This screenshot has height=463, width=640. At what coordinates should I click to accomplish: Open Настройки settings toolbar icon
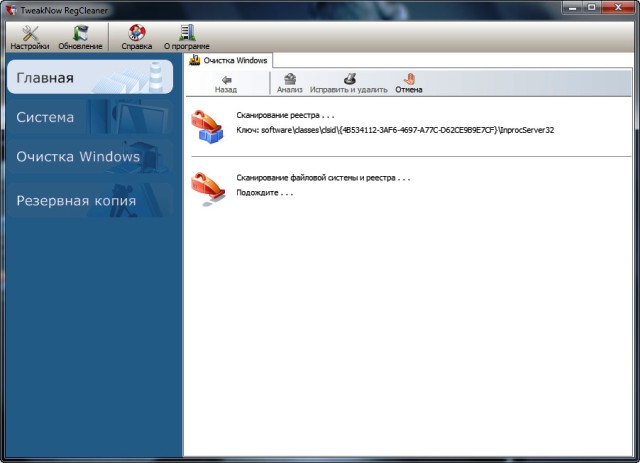coord(30,38)
